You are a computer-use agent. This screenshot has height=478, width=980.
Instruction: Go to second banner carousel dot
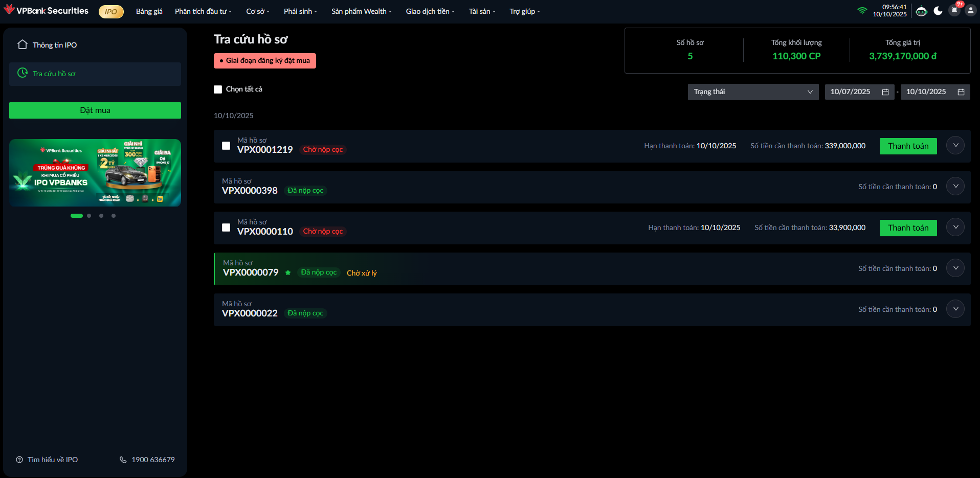pyautogui.click(x=89, y=216)
